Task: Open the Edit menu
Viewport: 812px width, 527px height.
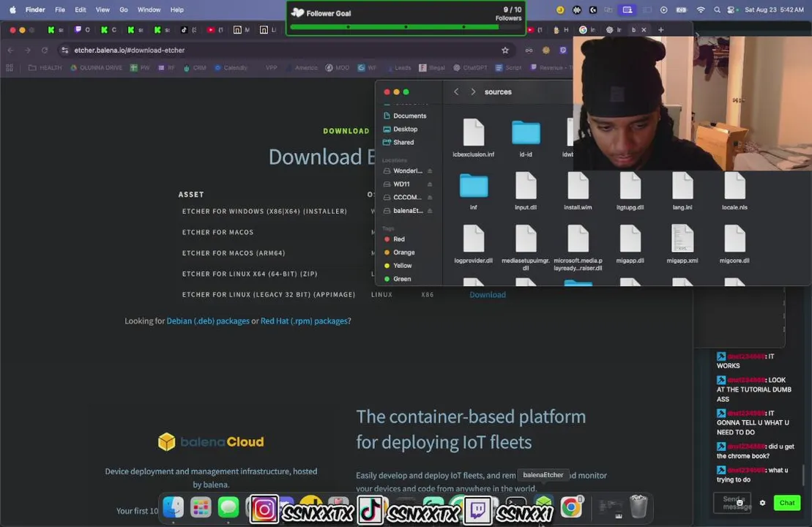Action: point(81,10)
